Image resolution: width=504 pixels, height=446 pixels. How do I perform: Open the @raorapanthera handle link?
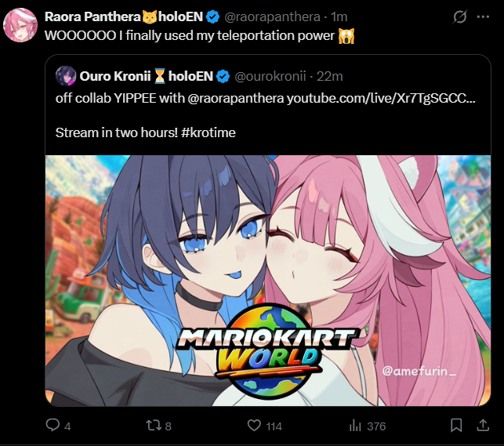pyautogui.click(x=272, y=16)
